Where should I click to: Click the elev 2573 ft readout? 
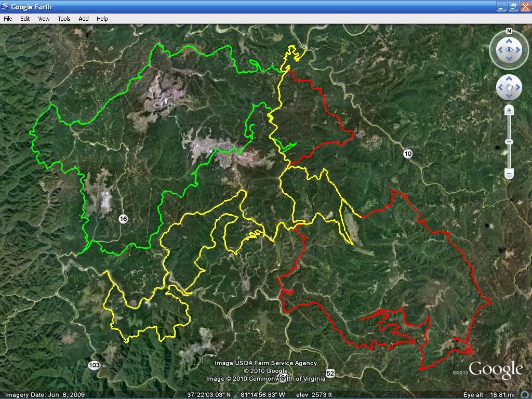(x=313, y=395)
